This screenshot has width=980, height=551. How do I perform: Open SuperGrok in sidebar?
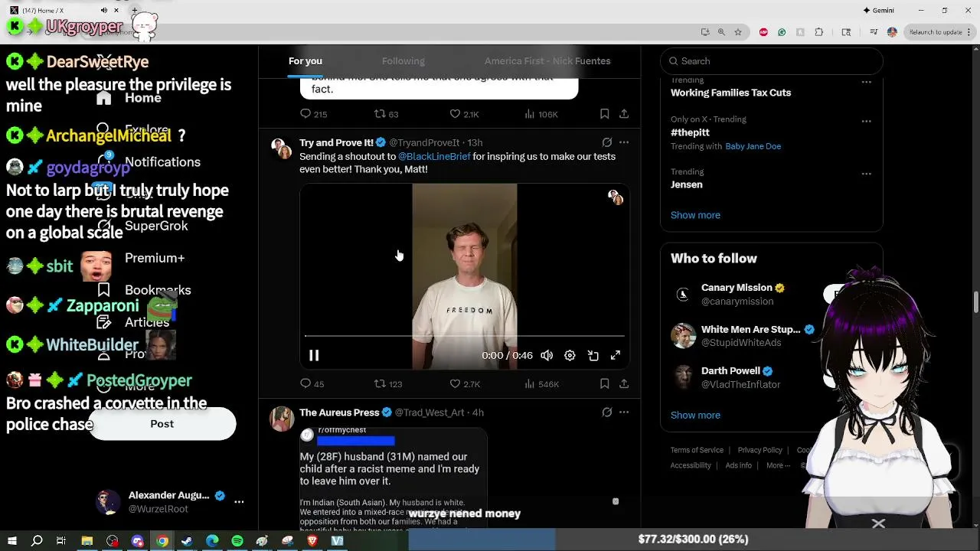[x=156, y=226]
